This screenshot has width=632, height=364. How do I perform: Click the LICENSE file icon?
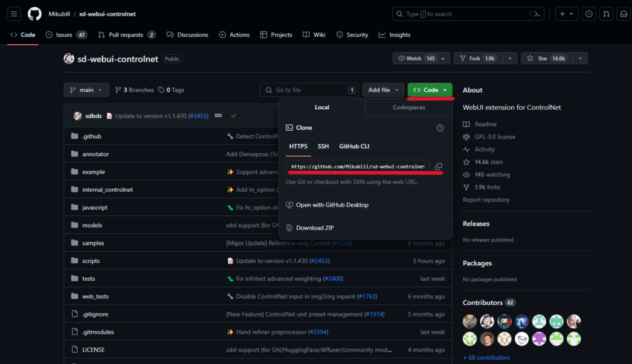tap(75, 349)
